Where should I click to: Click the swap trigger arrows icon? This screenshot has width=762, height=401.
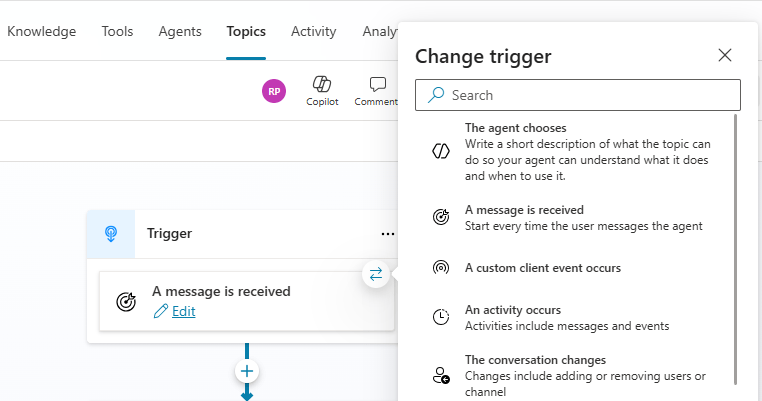pyautogui.click(x=376, y=275)
